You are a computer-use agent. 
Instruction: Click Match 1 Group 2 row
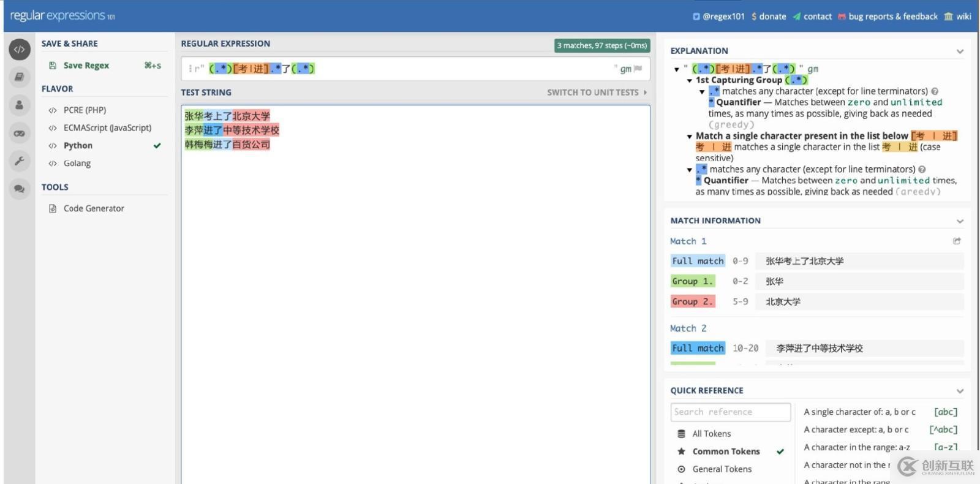817,301
